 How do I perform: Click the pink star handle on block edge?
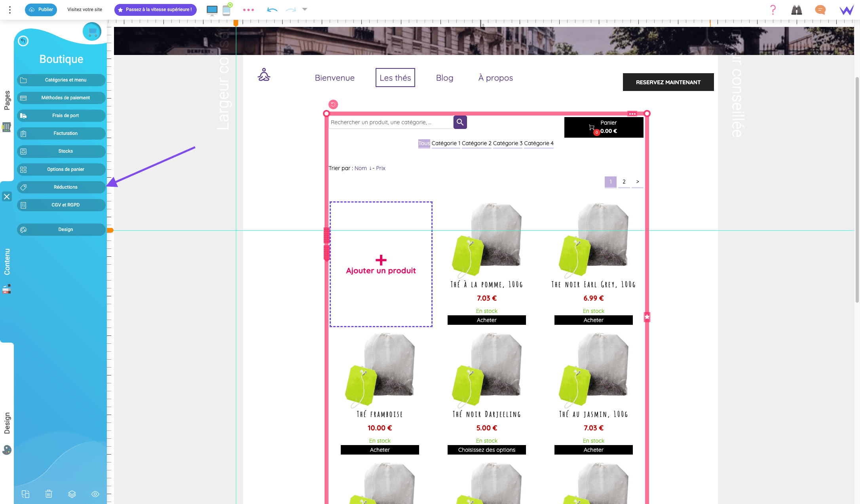[647, 317]
